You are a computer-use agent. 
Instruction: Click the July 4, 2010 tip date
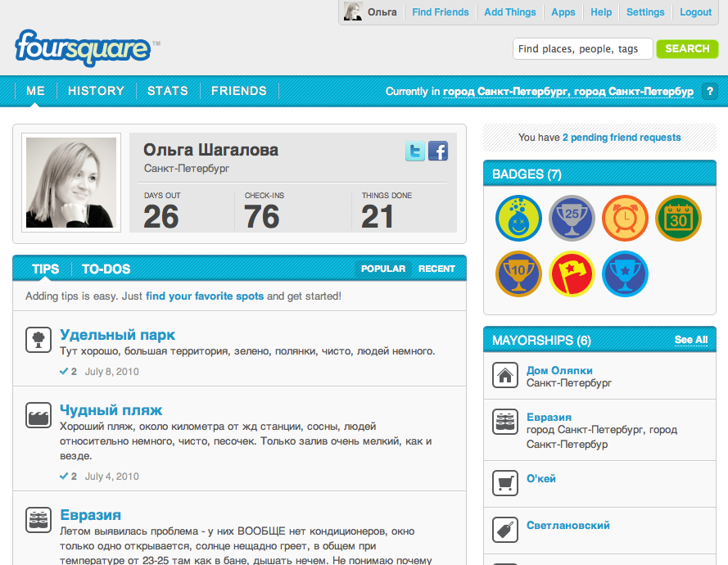coord(111,477)
